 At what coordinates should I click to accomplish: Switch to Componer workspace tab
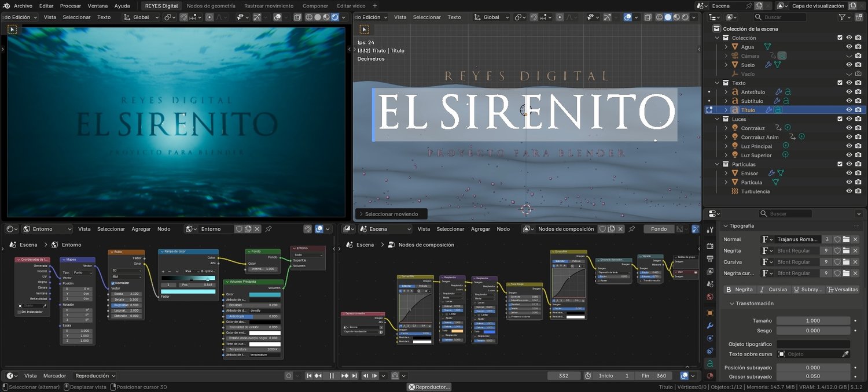tap(315, 6)
